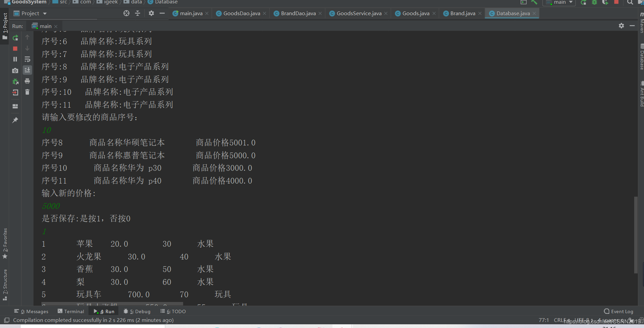Viewport: 644px width, 328px height.
Task: Click the Exit icon in Run panel
Action: coord(15,92)
